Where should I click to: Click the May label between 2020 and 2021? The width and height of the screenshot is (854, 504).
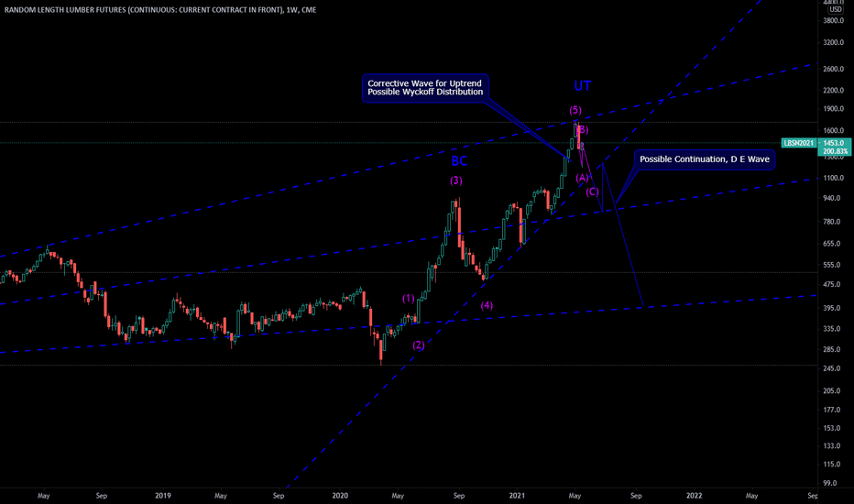[x=398, y=496]
